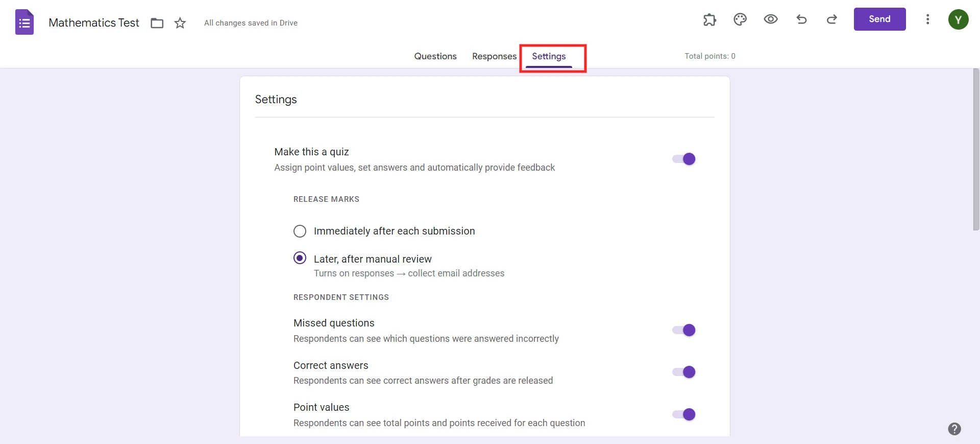This screenshot has height=444, width=980.
Task: Click the Correct answers label
Action: (331, 365)
